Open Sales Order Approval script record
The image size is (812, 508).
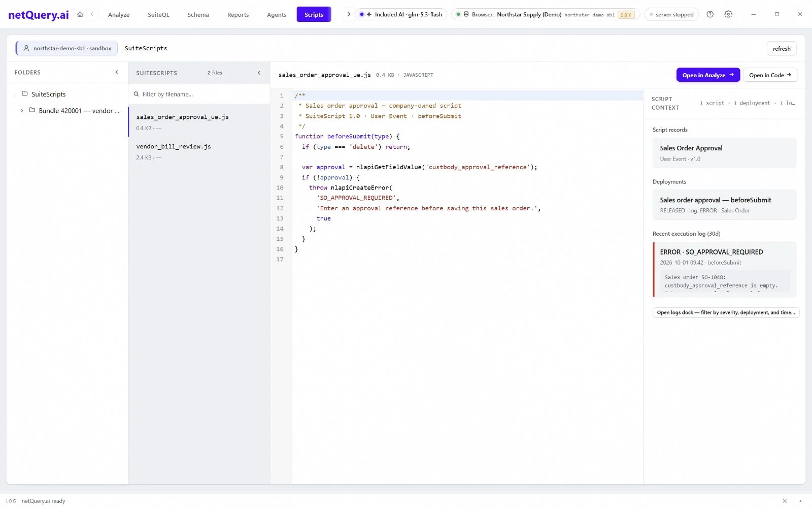click(724, 153)
